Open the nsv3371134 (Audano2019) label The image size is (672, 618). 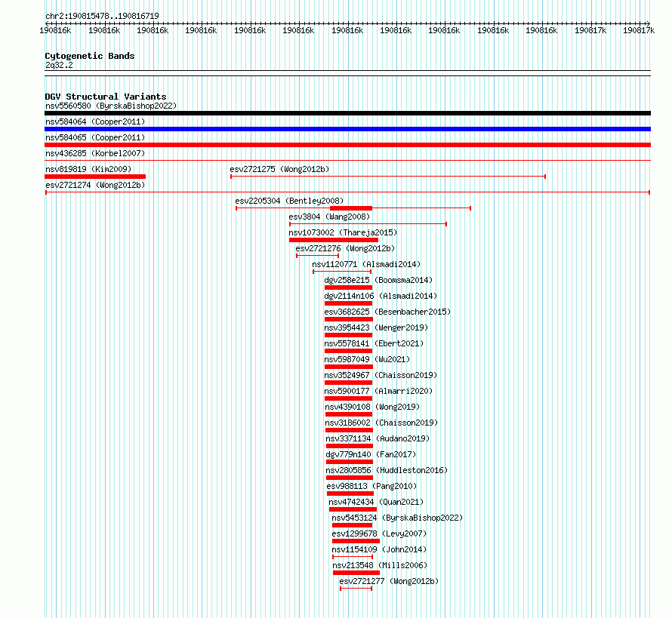pos(378,438)
